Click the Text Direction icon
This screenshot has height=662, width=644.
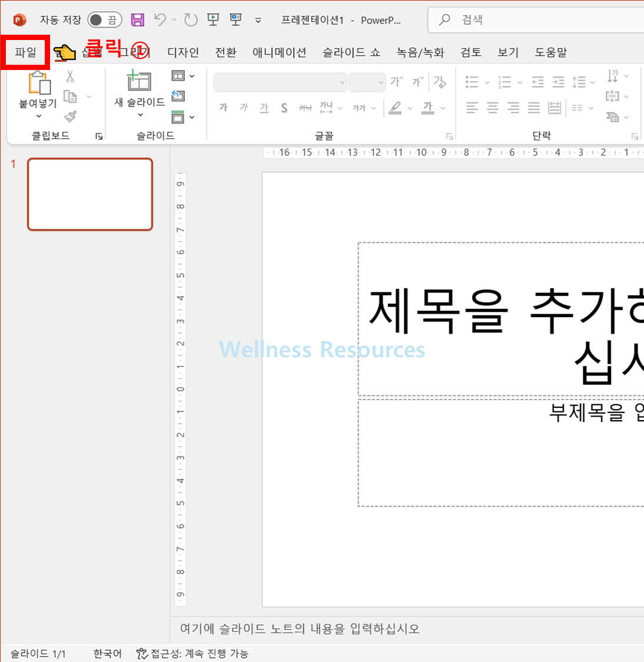pyautogui.click(x=613, y=76)
